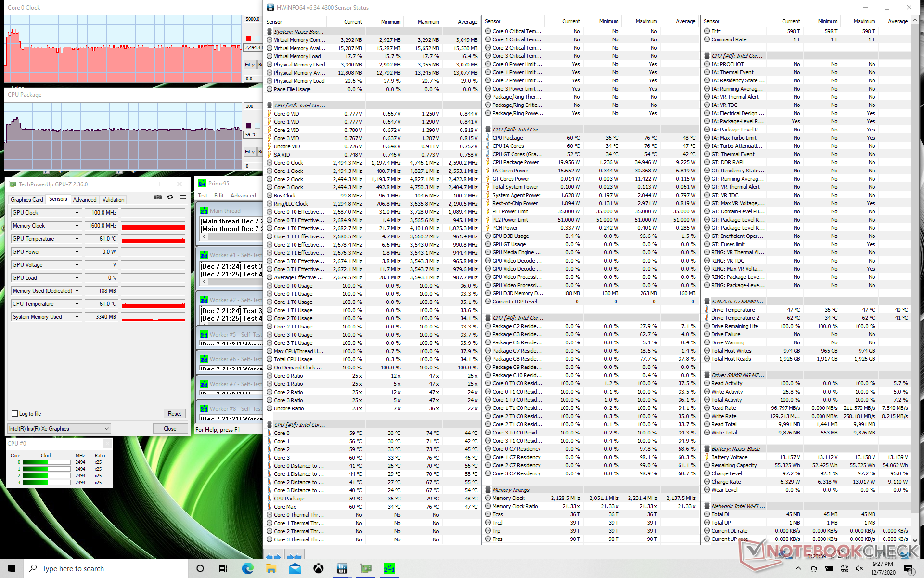This screenshot has height=578, width=924.
Task: Enable Log to file checkbox in GPU-Z
Action: click(14, 413)
